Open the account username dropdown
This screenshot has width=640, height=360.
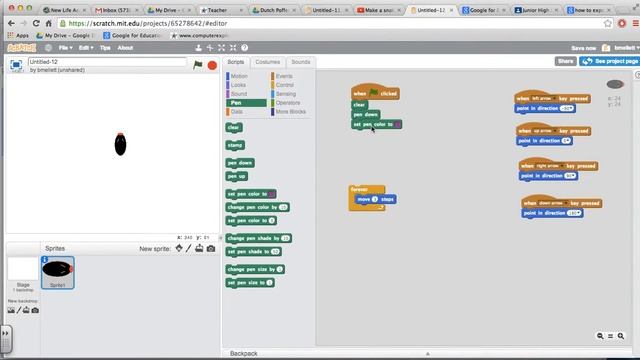point(627,48)
